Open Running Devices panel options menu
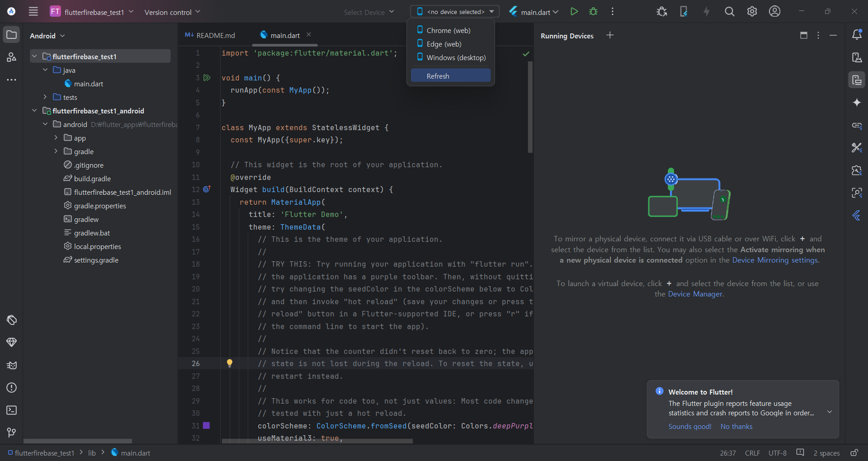The height and width of the screenshot is (461, 868). point(818,35)
